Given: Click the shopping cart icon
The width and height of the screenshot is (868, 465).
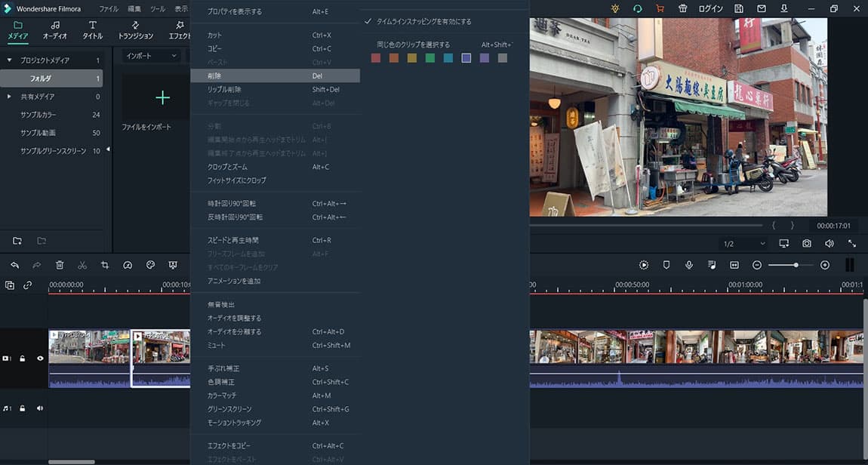Looking at the screenshot, I should [x=660, y=9].
